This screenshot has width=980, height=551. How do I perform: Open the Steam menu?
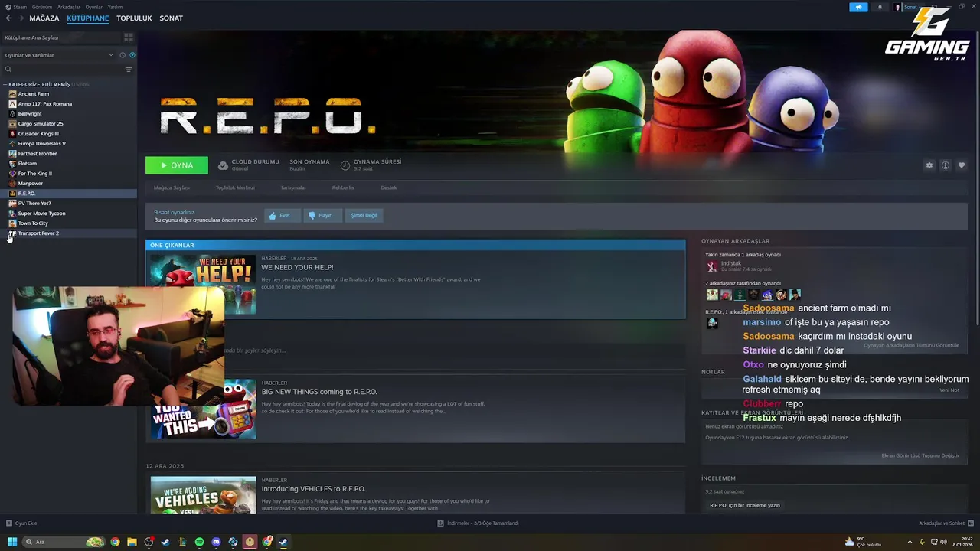coord(17,7)
